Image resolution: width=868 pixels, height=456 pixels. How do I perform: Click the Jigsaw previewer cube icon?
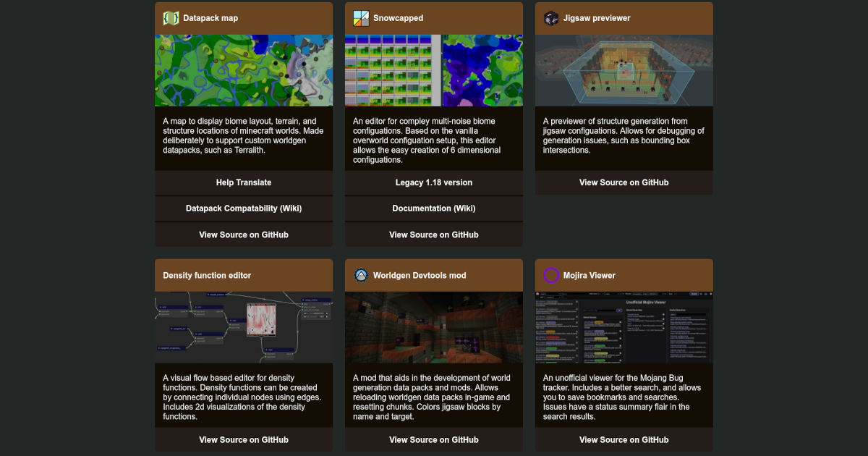(x=551, y=18)
